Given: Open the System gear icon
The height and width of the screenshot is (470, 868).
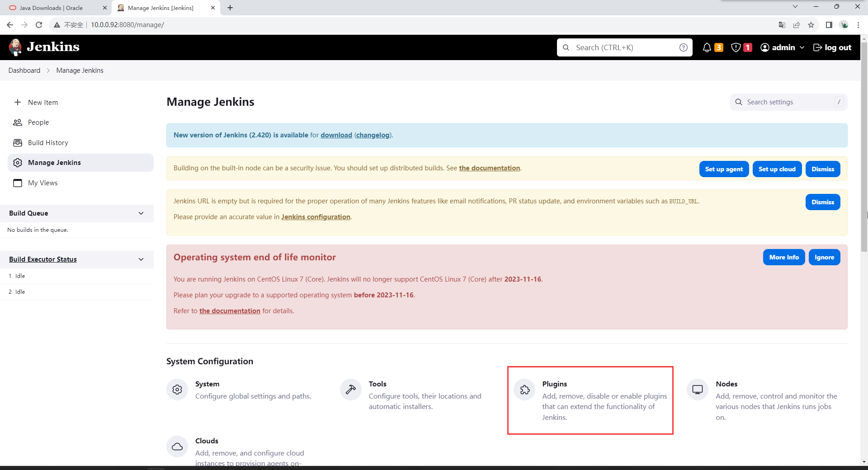Looking at the screenshot, I should click(x=177, y=390).
